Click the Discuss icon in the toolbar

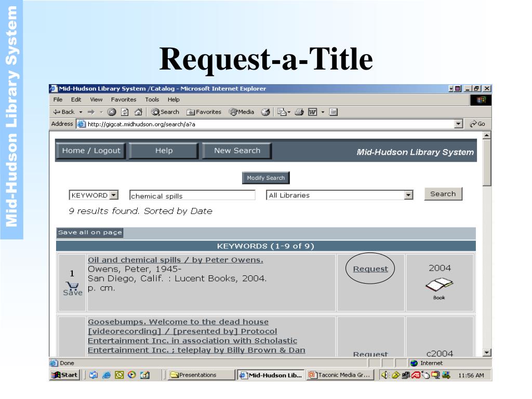pos(334,112)
